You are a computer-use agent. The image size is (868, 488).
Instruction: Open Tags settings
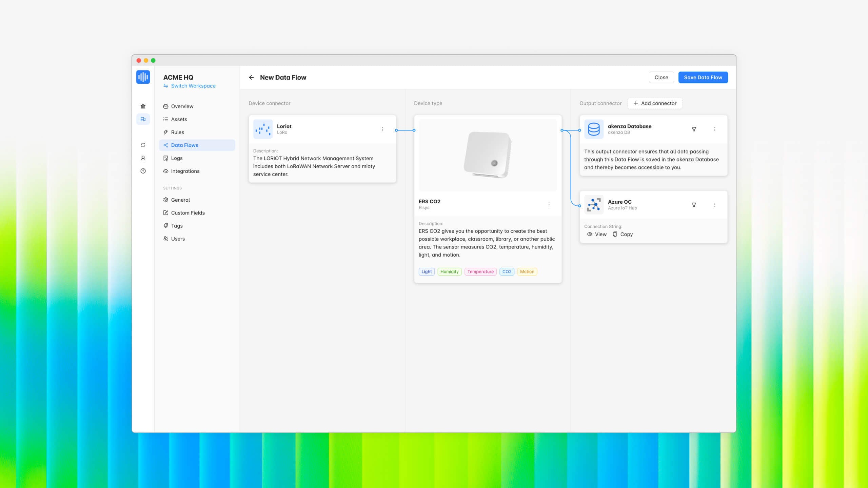coord(197,226)
